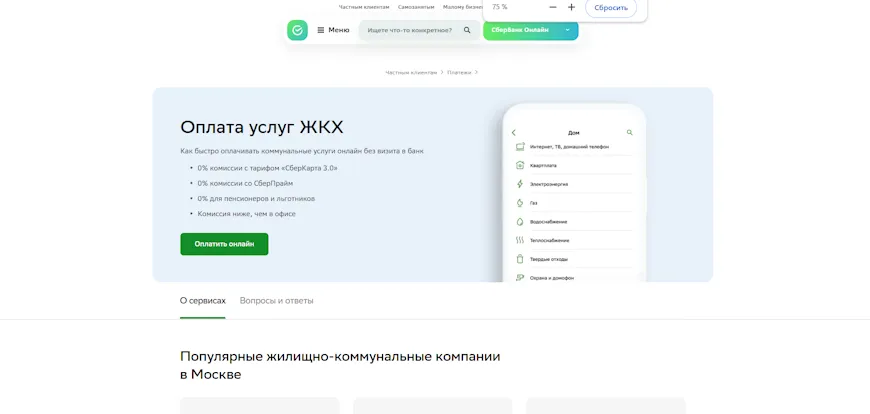
Task: Click the Интернет, ТВ computer icon
Action: [x=520, y=147]
